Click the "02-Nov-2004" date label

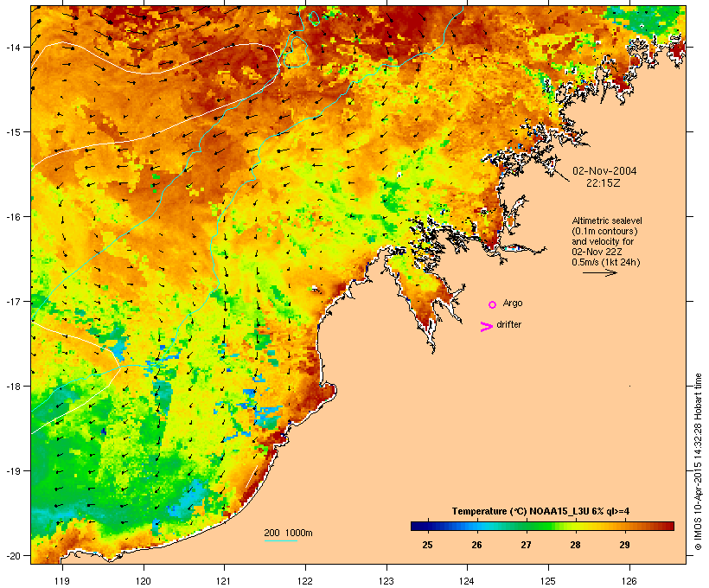(x=604, y=171)
